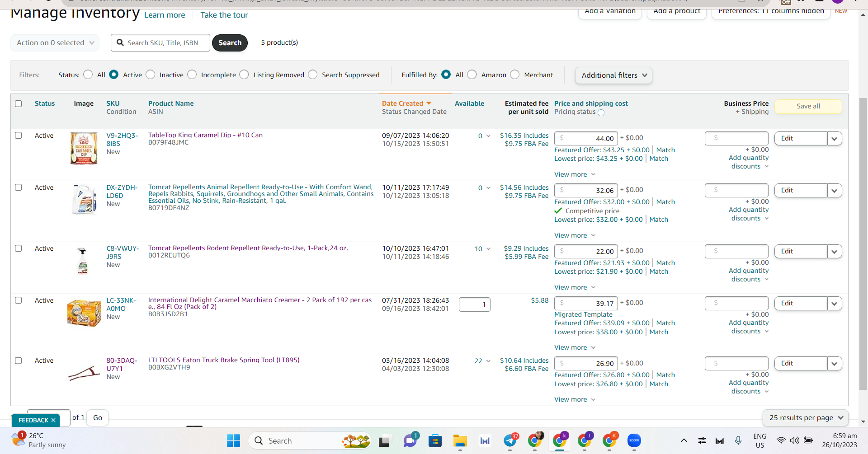Focus the Search SKU, Title, ISBN field

160,43
